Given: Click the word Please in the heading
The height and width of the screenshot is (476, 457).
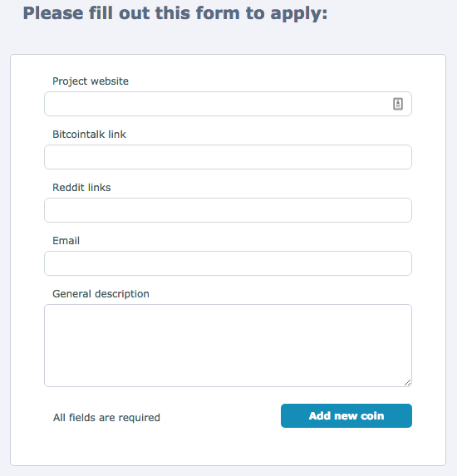Looking at the screenshot, I should (x=53, y=13).
